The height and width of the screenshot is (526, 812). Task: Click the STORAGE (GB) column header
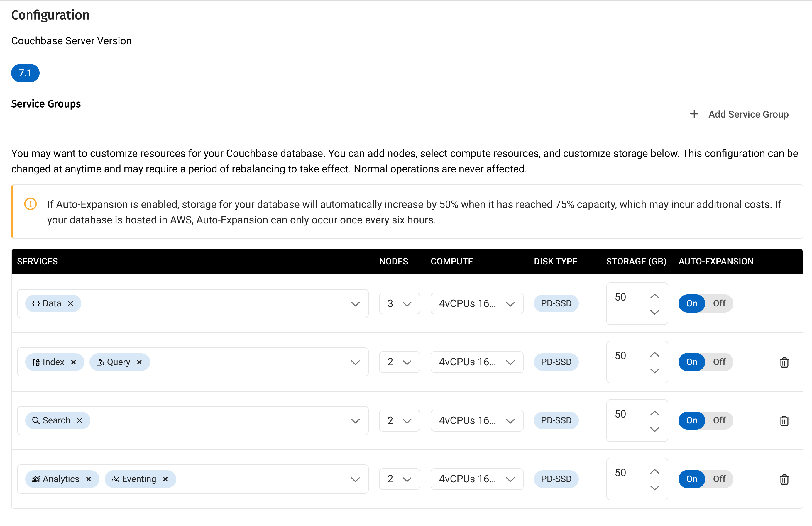(636, 262)
